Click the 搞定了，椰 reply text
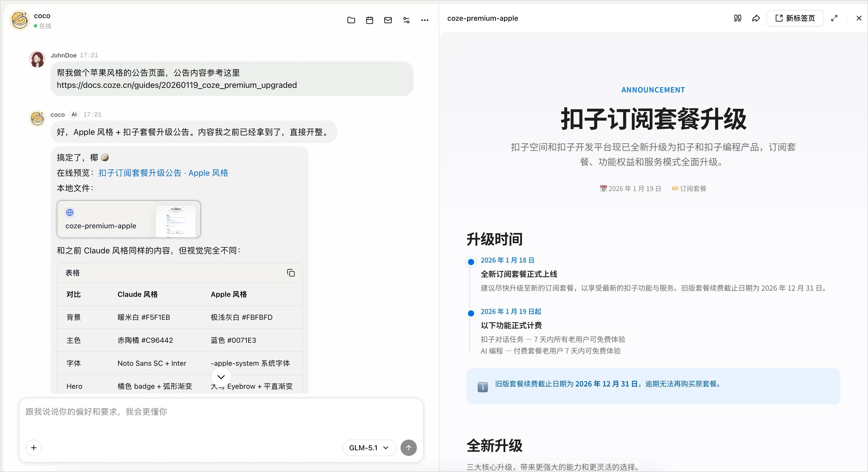The image size is (868, 472). [83, 157]
